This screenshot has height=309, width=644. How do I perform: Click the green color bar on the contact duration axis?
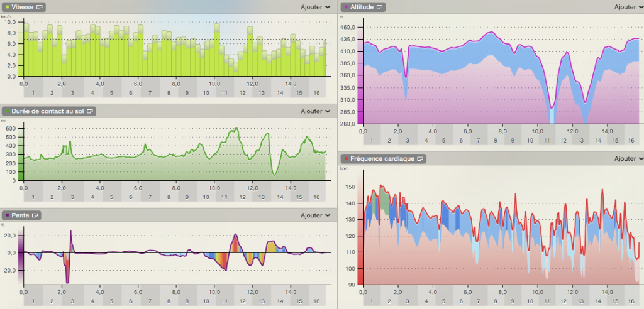click(x=21, y=171)
